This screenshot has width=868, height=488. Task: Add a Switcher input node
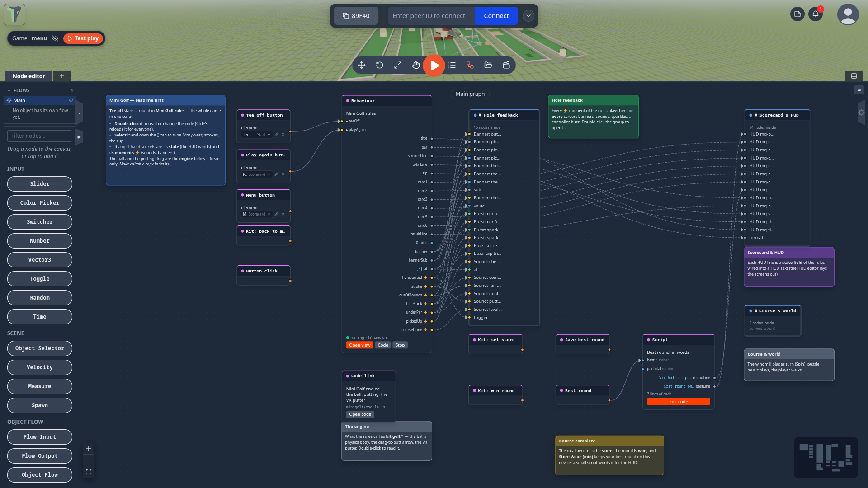(40, 222)
